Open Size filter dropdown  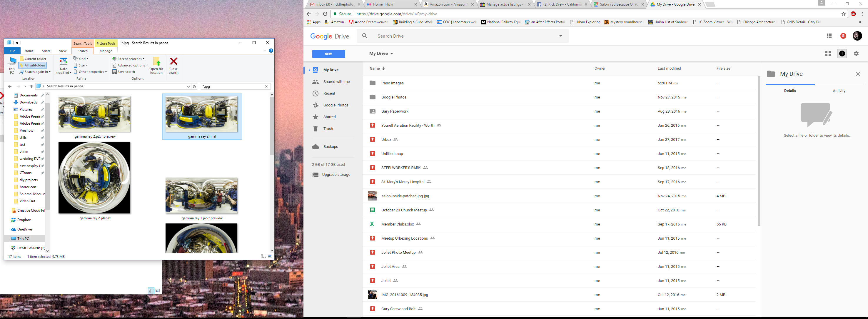tap(81, 65)
